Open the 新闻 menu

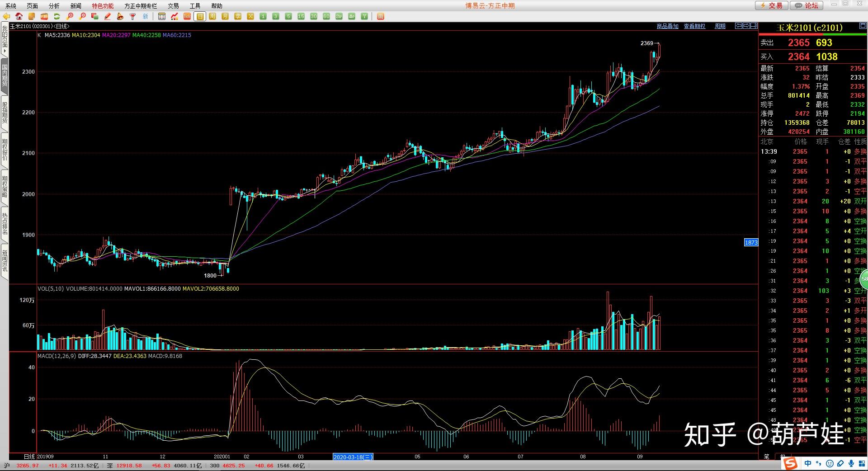pos(76,6)
